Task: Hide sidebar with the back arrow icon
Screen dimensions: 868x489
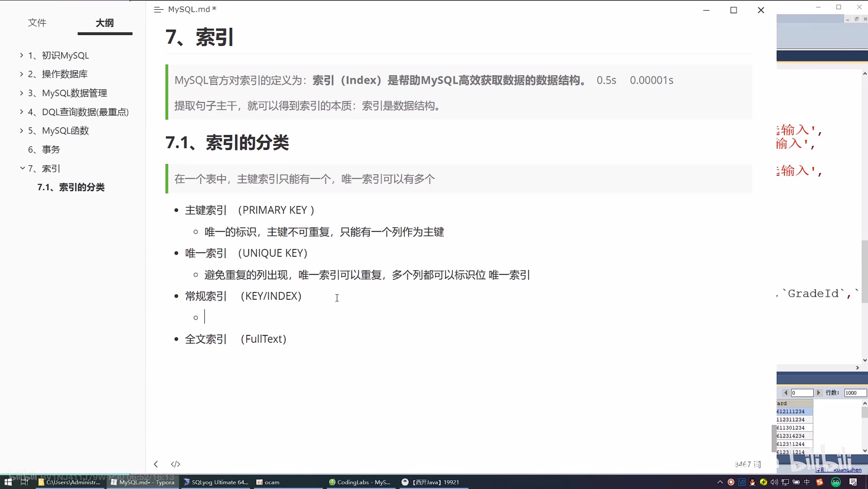Action: tap(156, 464)
